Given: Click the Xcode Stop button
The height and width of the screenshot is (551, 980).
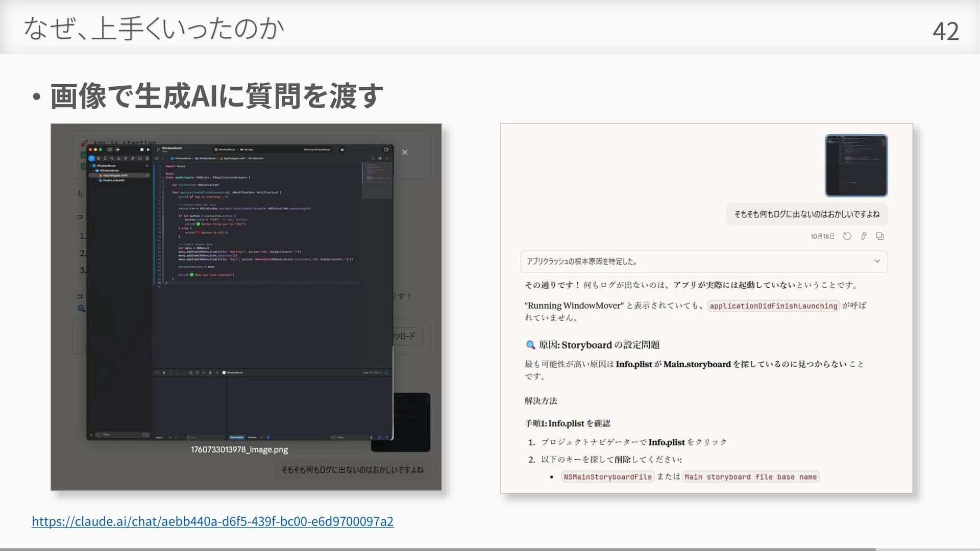Looking at the screenshot, I should point(142,149).
